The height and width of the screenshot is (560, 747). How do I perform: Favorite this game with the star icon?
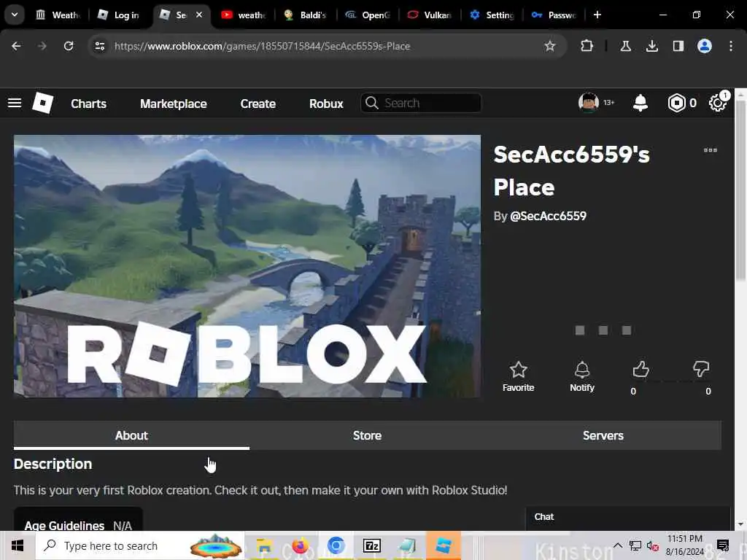click(x=519, y=377)
